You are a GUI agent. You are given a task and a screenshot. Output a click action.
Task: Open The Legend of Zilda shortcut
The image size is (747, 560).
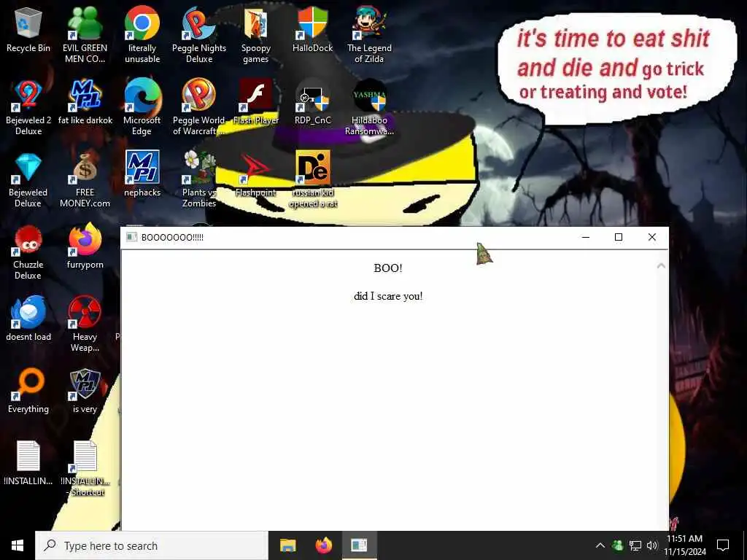click(x=369, y=36)
